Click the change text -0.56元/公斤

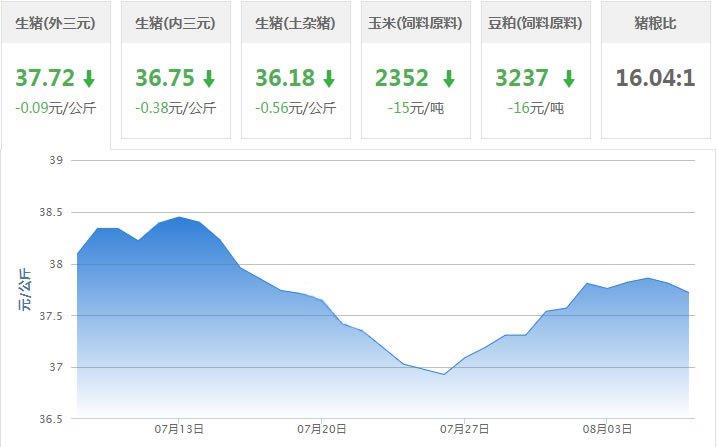pos(295,108)
